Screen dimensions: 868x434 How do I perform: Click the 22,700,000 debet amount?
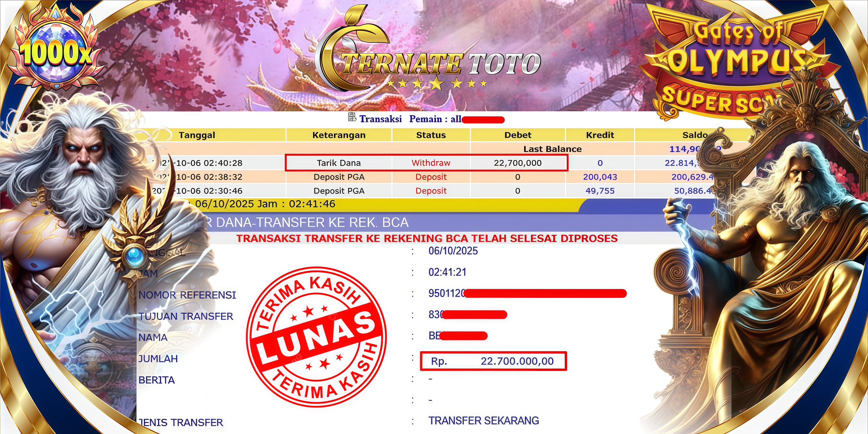518,163
